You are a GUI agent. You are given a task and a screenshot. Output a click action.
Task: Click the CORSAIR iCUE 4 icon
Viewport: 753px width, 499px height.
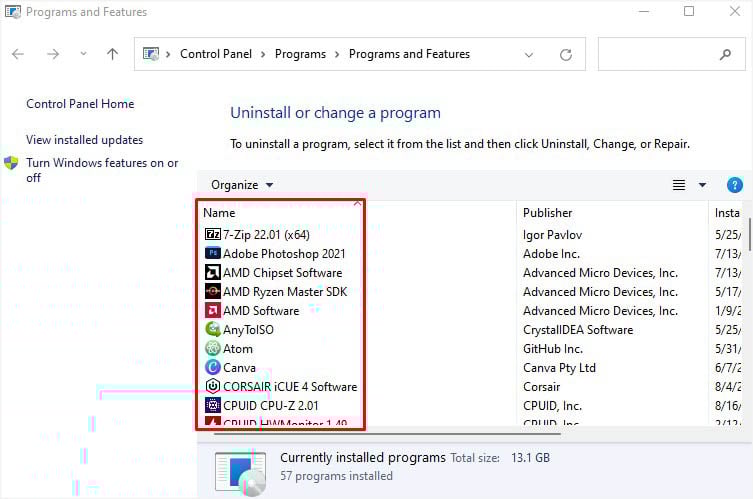[x=213, y=386]
